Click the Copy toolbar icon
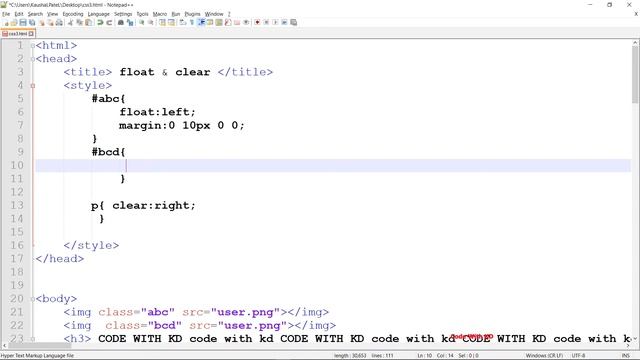The image size is (640, 360). click(80, 22)
